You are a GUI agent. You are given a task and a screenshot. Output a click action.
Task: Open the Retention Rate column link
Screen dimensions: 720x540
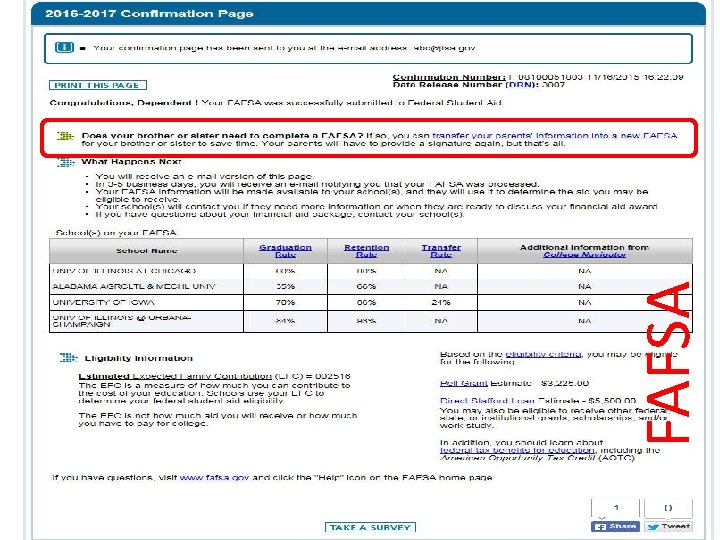coord(366,251)
